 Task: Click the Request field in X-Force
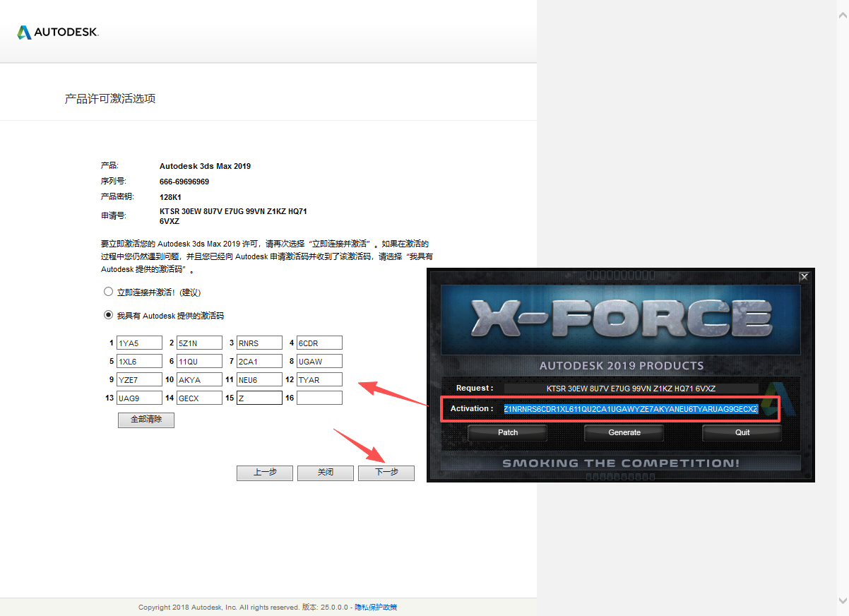click(631, 389)
